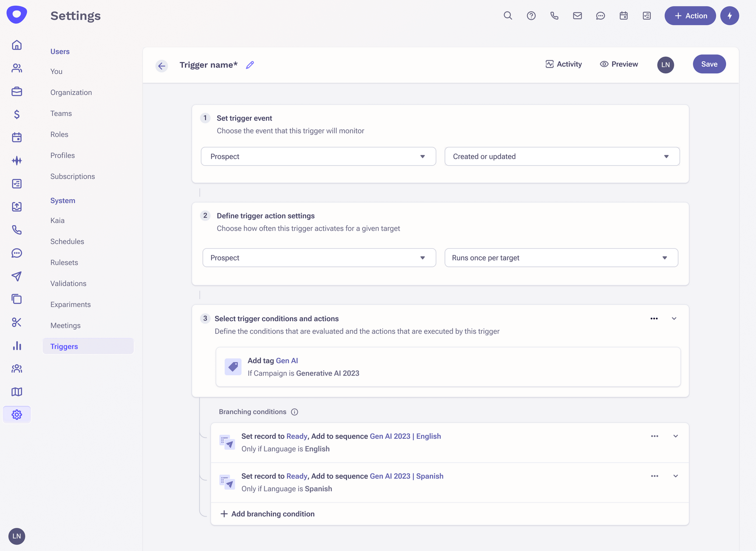The height and width of the screenshot is (551, 756).
Task: Open the calendar icon in top toolbar
Action: coord(623,15)
